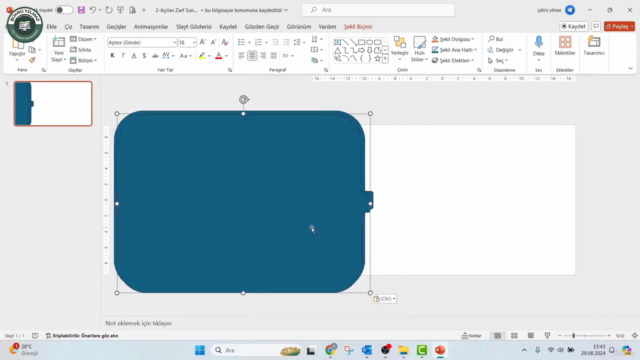Screen dimensions: 640x360
Task: Open the Animasyonlar (Animations) tab
Action: [151, 27]
